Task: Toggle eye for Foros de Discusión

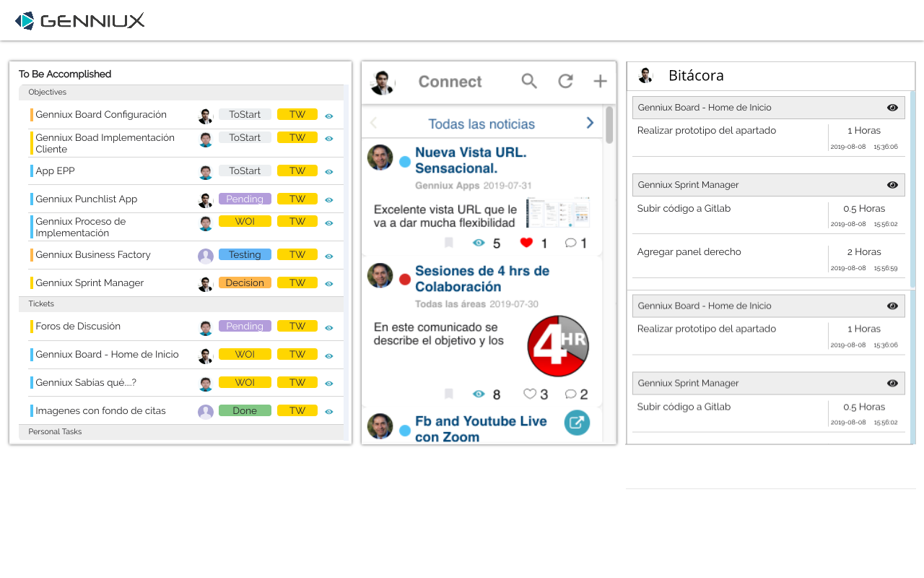Action: pyautogui.click(x=329, y=328)
